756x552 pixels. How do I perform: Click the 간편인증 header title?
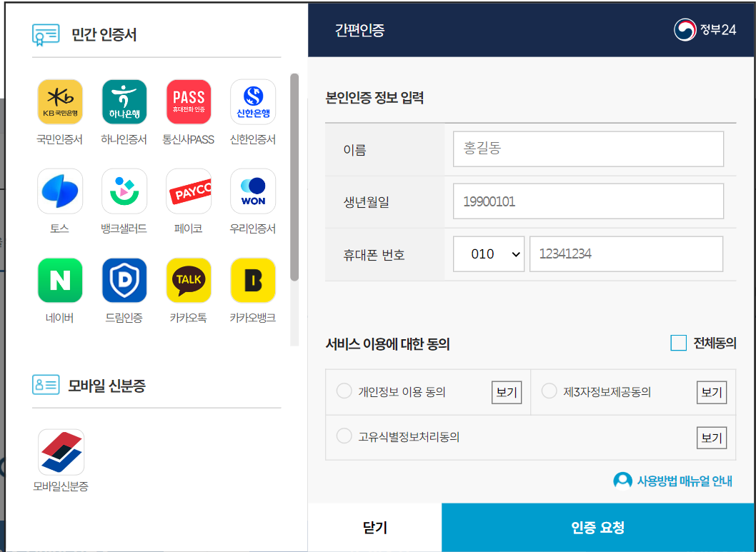pyautogui.click(x=359, y=30)
